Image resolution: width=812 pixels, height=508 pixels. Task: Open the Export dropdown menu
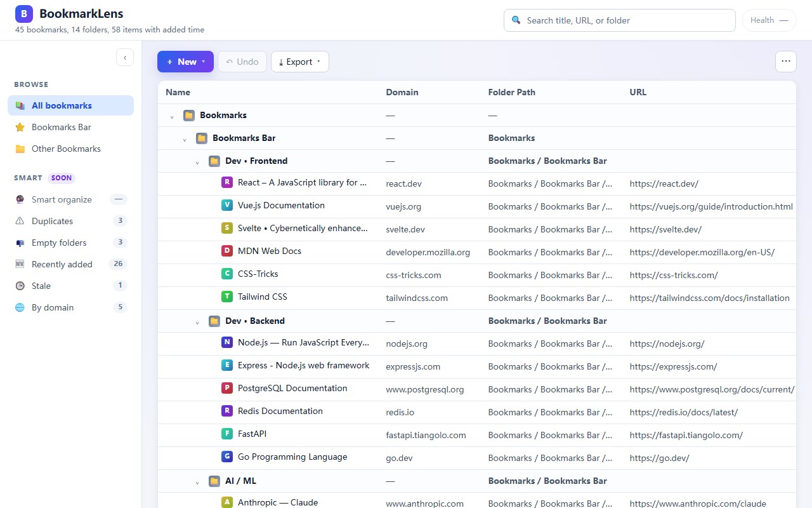299,62
